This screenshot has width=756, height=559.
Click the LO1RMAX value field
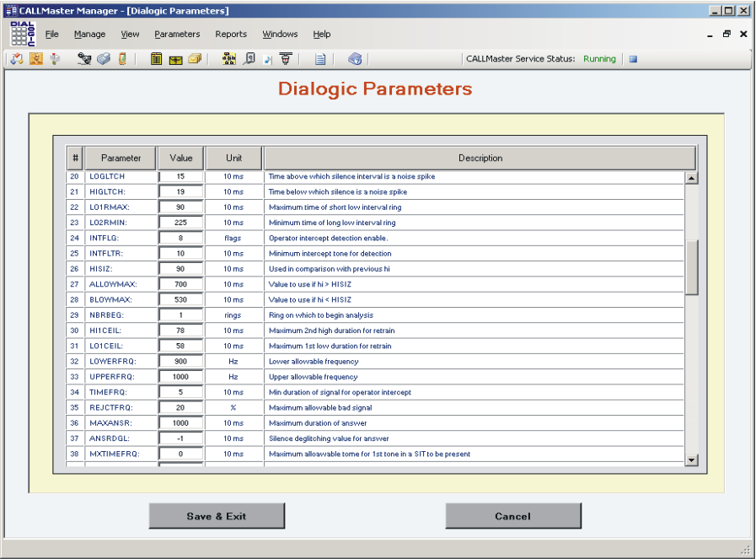tap(181, 207)
